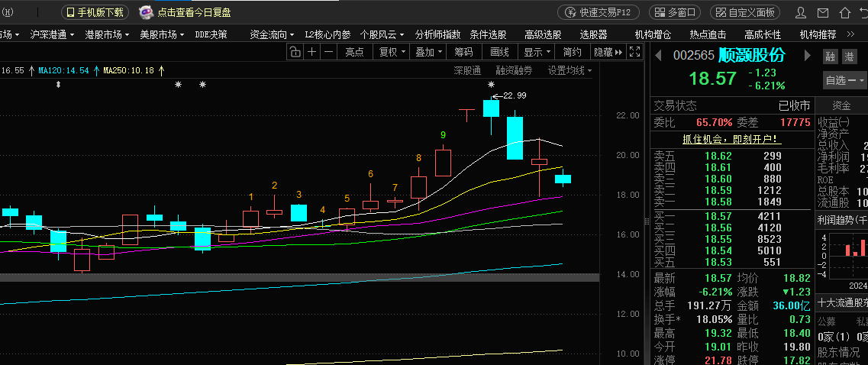Open 热点追击 menu item
This screenshot has height=365, width=868.
pyautogui.click(x=708, y=34)
